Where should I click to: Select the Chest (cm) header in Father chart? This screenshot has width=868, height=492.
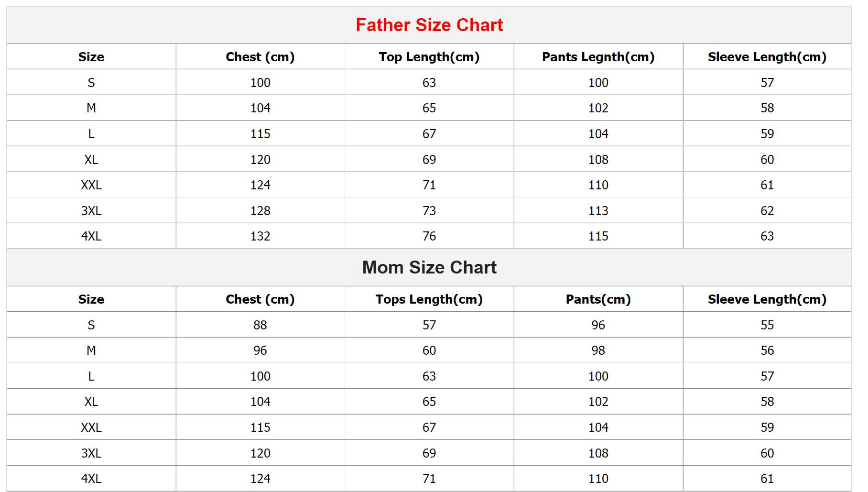coord(260,57)
